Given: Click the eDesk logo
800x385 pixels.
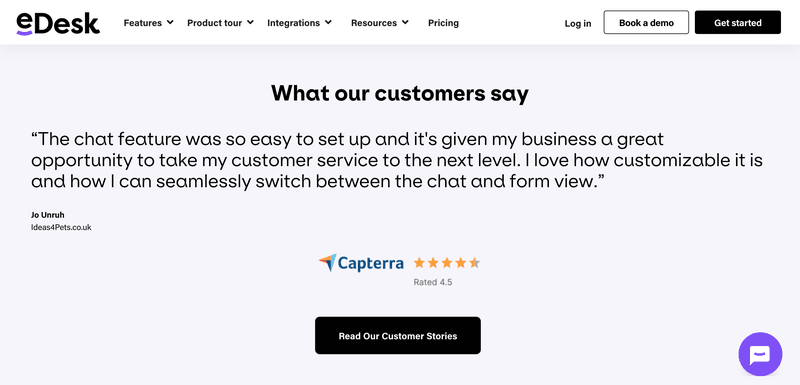Looking at the screenshot, I should [58, 23].
